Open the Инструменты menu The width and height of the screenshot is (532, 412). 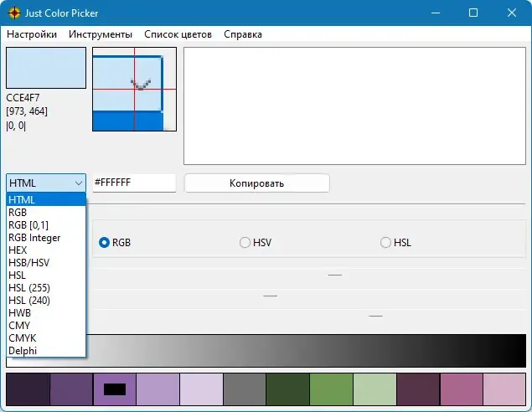(x=101, y=34)
